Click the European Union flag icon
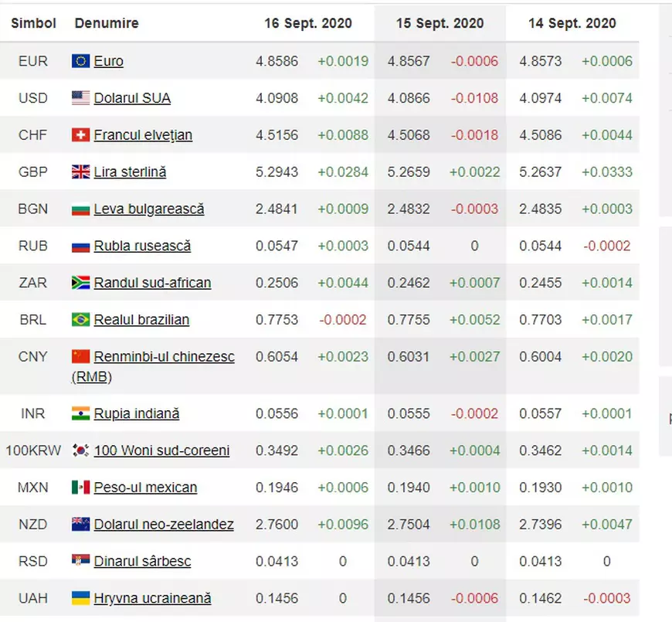 [x=80, y=61]
